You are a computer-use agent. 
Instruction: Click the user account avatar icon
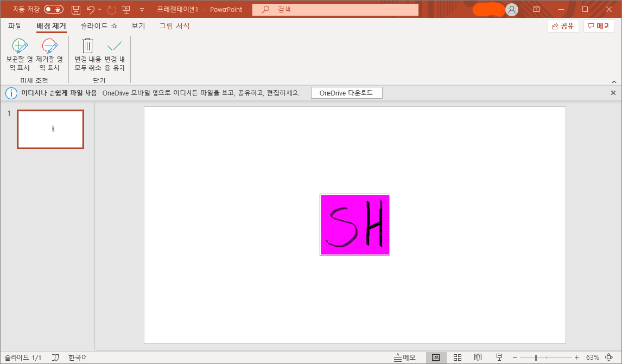coord(512,9)
